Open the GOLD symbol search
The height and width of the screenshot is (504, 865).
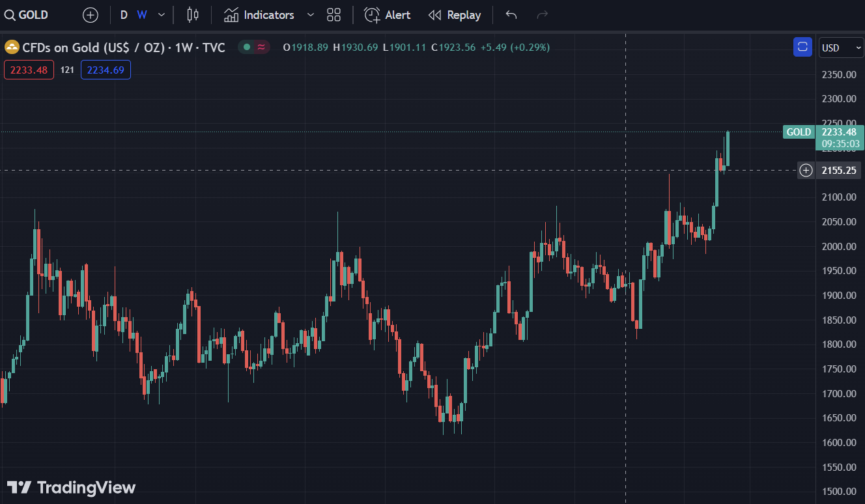click(x=27, y=15)
